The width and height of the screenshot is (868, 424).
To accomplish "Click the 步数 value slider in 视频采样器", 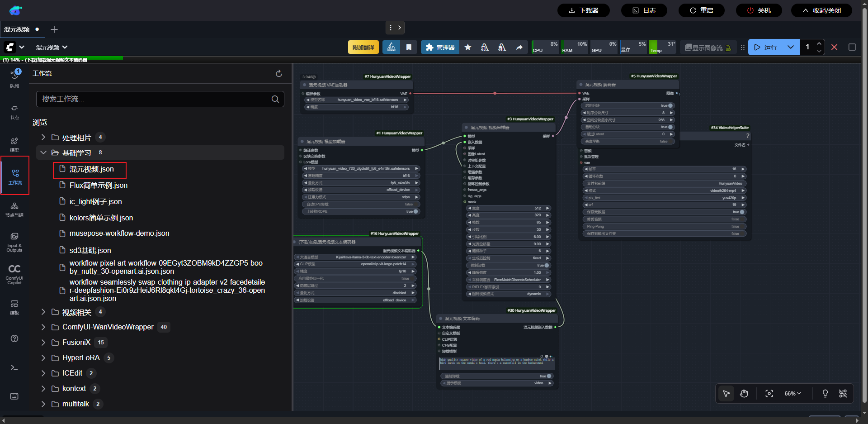I will tap(509, 230).
